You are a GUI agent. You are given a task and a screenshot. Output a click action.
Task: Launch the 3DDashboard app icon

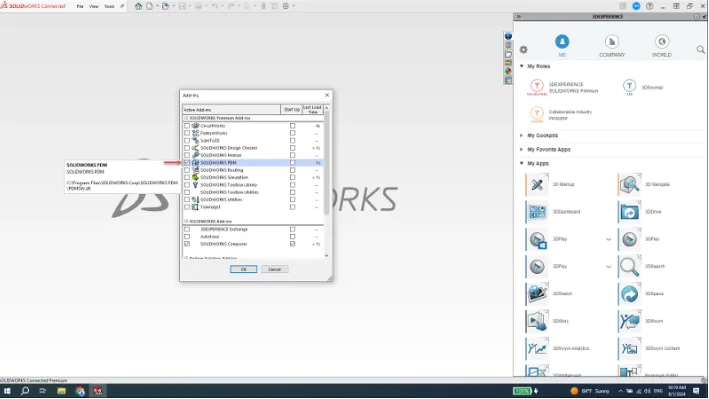(x=537, y=212)
